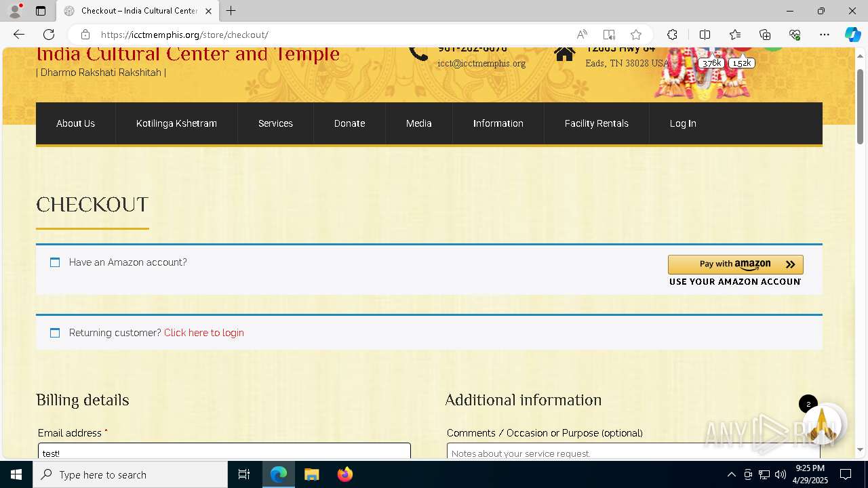Add page to favorites star
Image resolution: width=868 pixels, height=488 pixels.
(x=636, y=35)
